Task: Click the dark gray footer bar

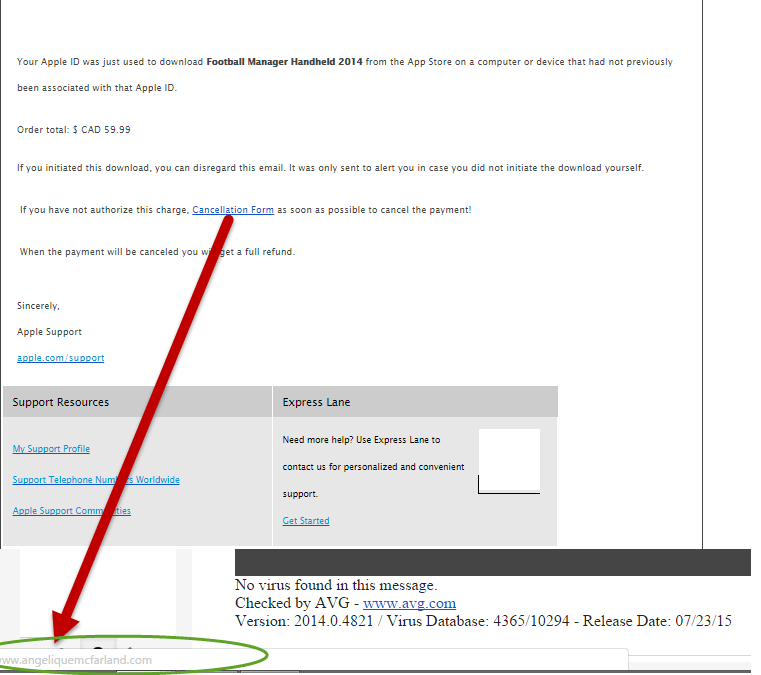Action: 492,562
